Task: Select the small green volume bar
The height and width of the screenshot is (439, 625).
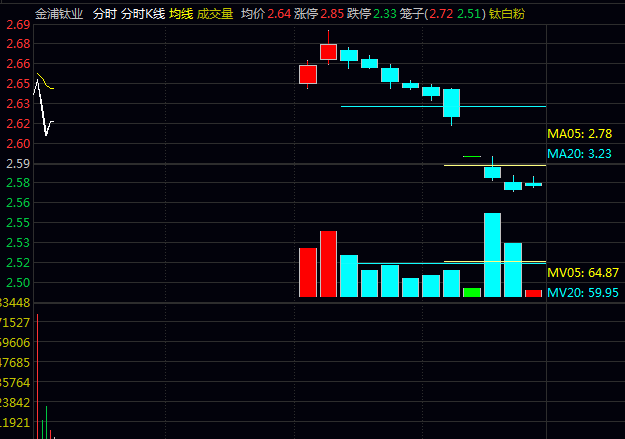Action: [x=472, y=292]
